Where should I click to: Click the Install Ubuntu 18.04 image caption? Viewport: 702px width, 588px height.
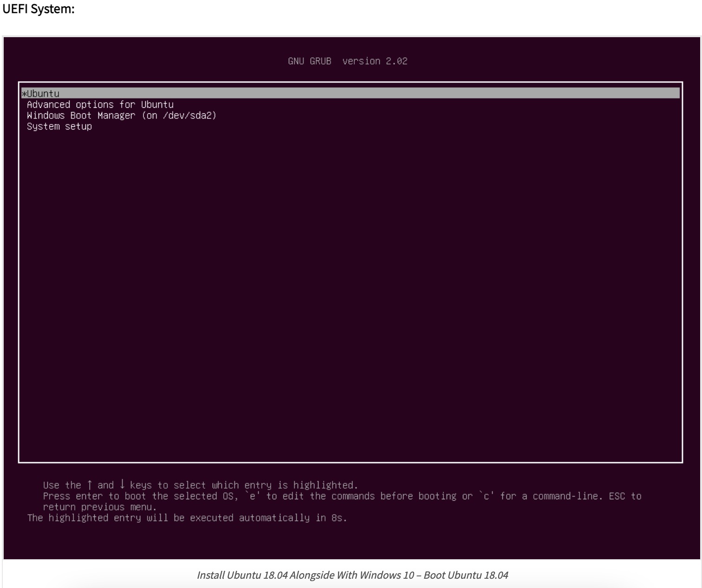[x=352, y=575]
